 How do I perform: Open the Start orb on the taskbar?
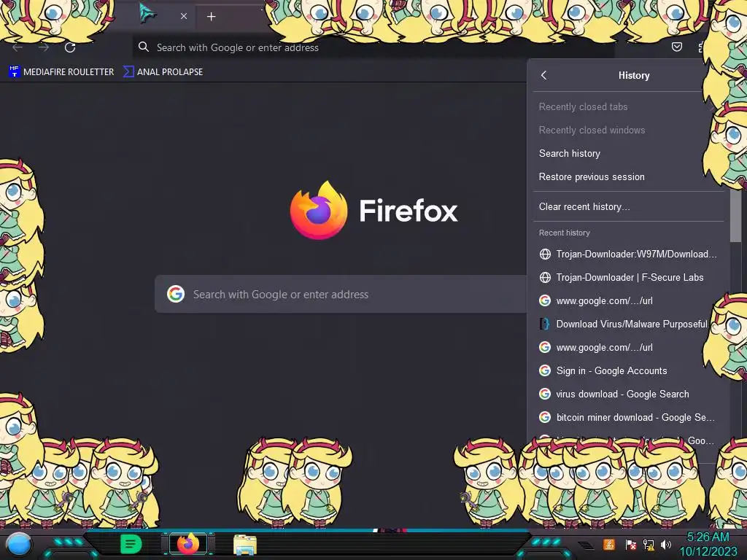(19, 544)
